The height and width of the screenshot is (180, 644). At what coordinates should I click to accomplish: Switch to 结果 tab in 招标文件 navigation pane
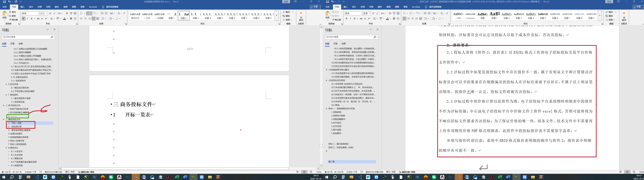[344, 44]
